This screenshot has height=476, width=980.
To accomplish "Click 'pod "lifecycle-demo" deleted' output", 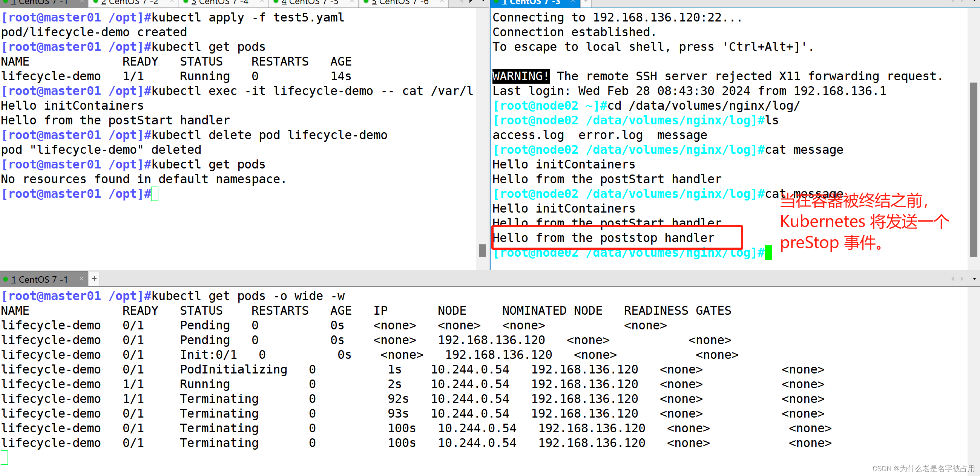I will point(101,150).
